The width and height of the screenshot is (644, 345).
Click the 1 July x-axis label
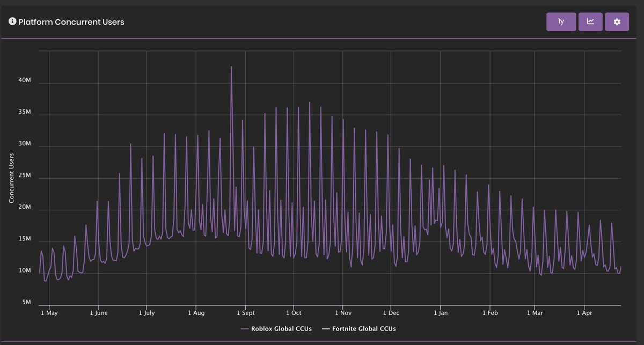click(147, 312)
